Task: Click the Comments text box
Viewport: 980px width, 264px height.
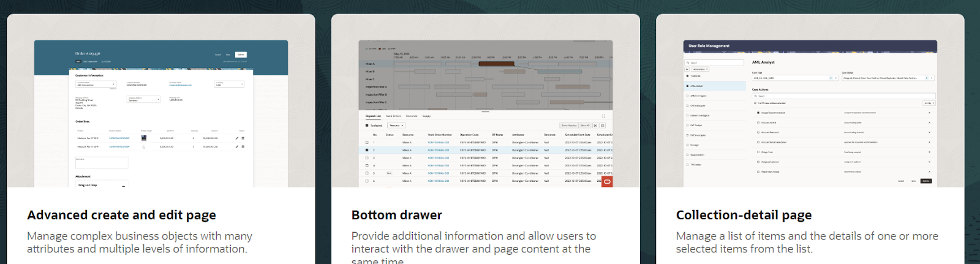Action: 102,163
